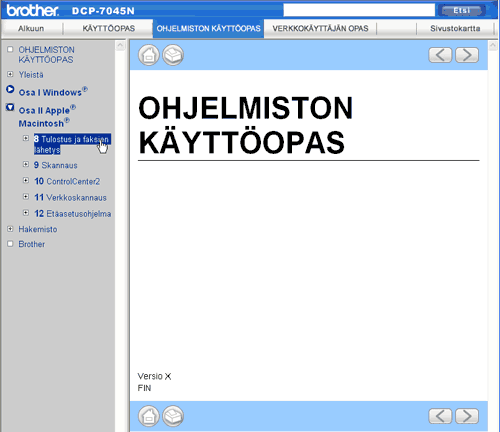The width and height of the screenshot is (500, 432).
Task: Open the Sivustokartta tab
Action: tap(455, 29)
